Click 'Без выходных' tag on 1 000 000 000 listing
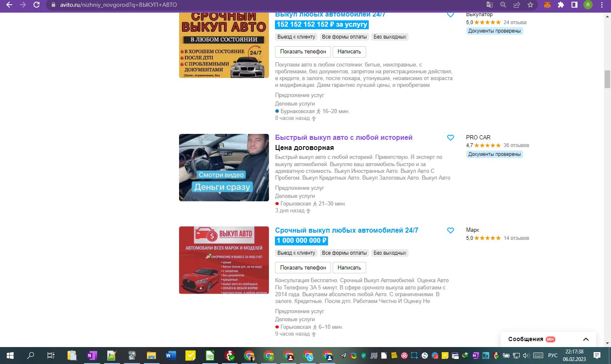This screenshot has width=611, height=364. coord(390,253)
